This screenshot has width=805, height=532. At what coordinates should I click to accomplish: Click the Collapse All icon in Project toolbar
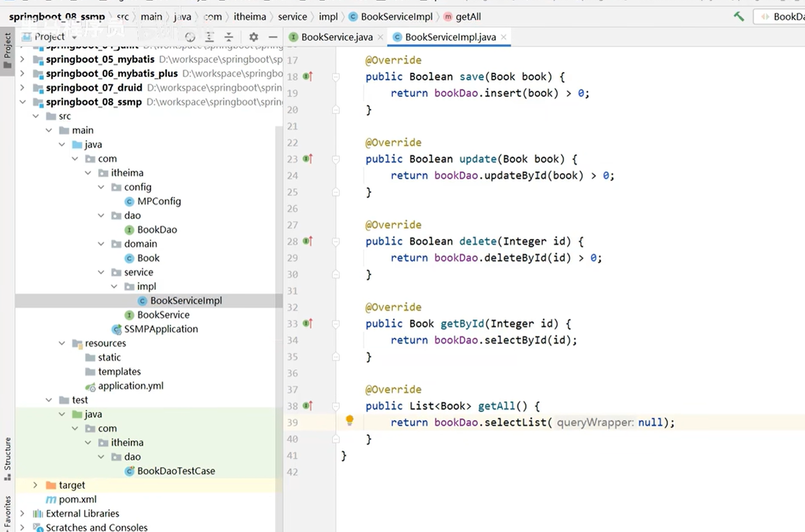[x=229, y=37]
